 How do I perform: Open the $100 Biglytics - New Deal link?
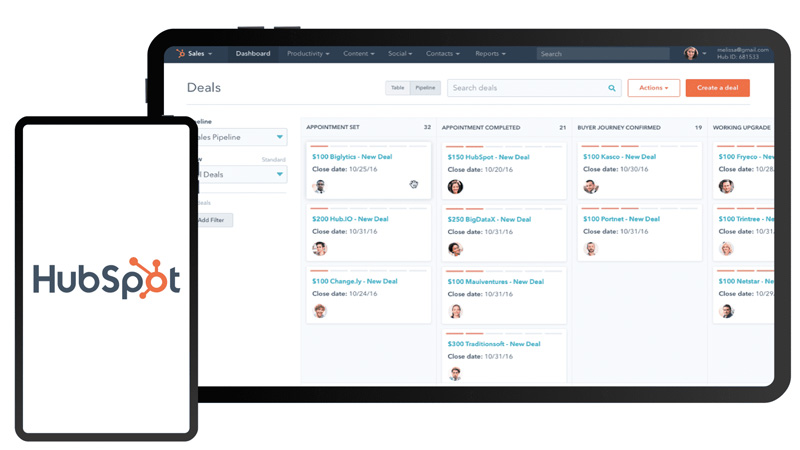pos(352,157)
